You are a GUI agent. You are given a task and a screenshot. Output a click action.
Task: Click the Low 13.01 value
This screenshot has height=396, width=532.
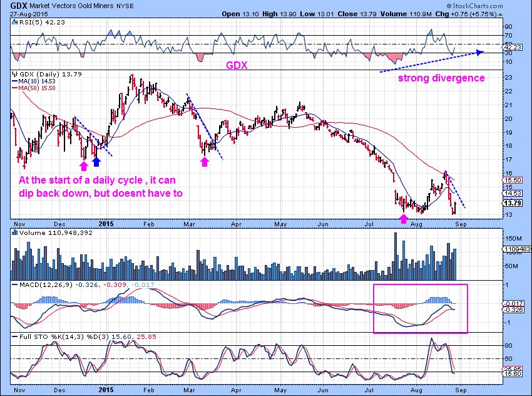(x=317, y=14)
